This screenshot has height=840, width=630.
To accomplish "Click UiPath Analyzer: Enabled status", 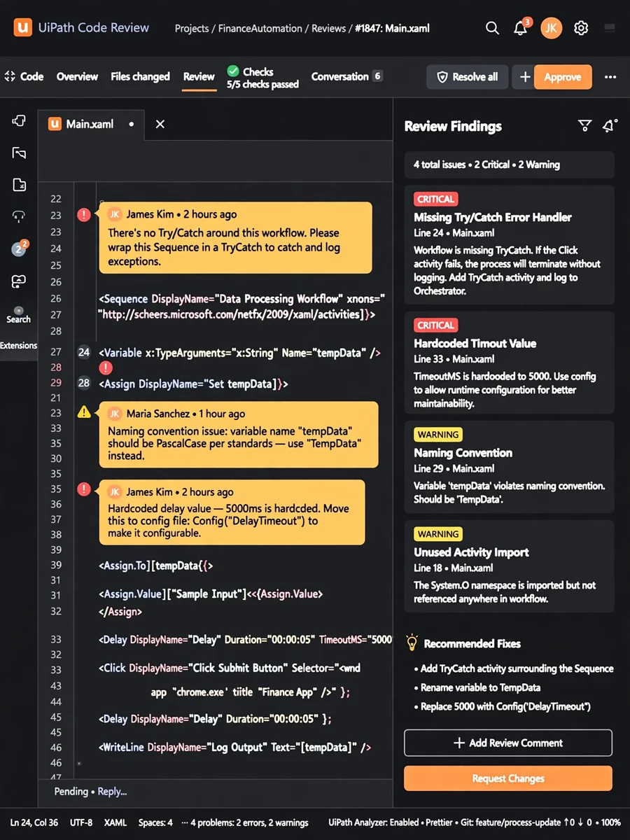I will tap(374, 822).
